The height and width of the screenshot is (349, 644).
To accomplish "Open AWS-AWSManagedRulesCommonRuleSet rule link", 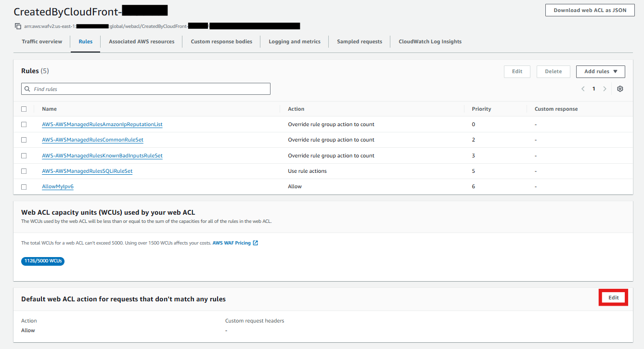I will [x=92, y=140].
